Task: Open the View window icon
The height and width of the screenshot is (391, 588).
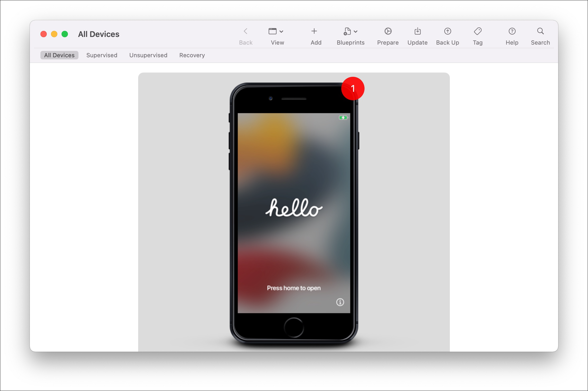Action: point(272,31)
